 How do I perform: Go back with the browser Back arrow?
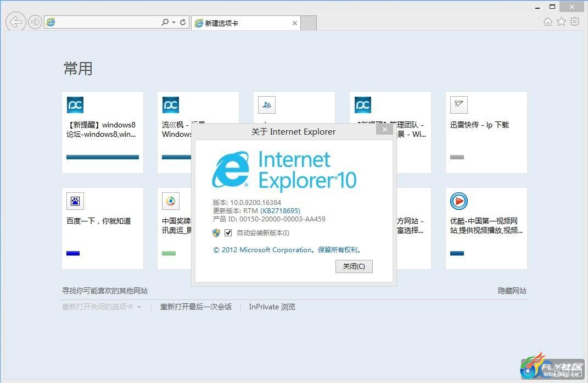click(16, 22)
